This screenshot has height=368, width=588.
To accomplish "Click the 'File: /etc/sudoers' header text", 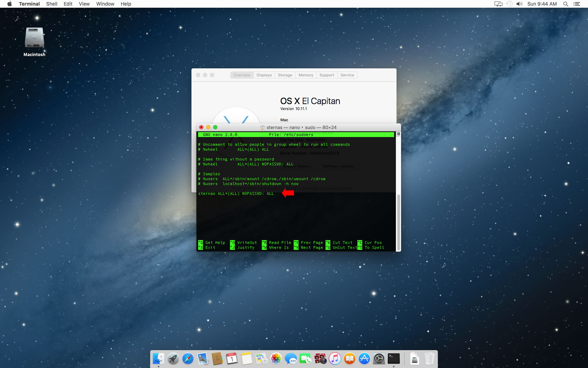I will 291,135.
